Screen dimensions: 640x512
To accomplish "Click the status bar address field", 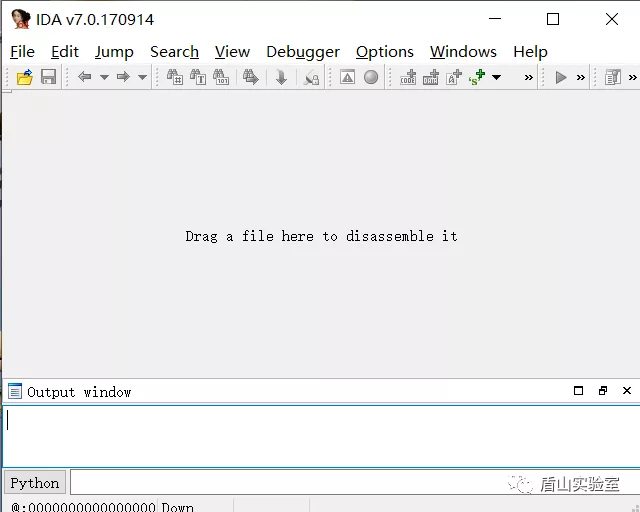I will (x=84, y=507).
